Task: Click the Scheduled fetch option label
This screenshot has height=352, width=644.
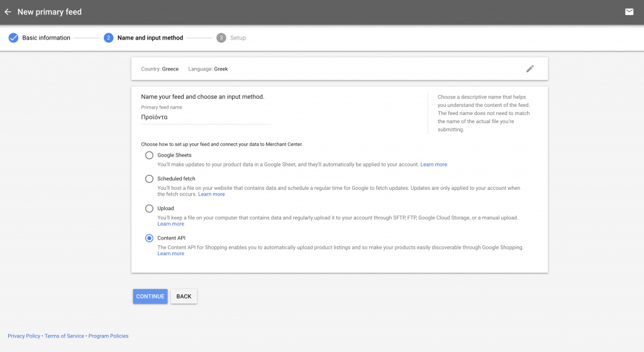Action: coord(176,179)
